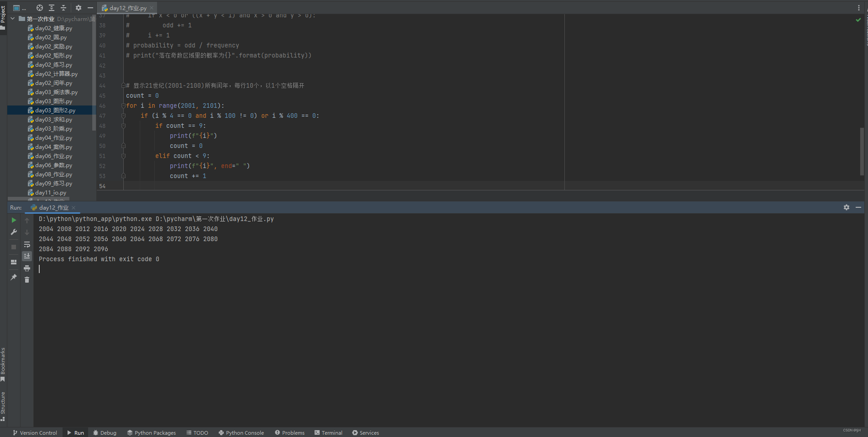Open the Python Console tool window
This screenshot has width=868, height=437.
[x=241, y=432]
